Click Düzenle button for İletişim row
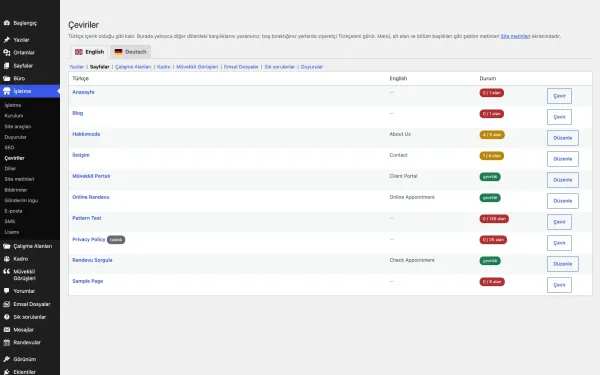This screenshot has width=600, height=375. pyautogui.click(x=562, y=159)
